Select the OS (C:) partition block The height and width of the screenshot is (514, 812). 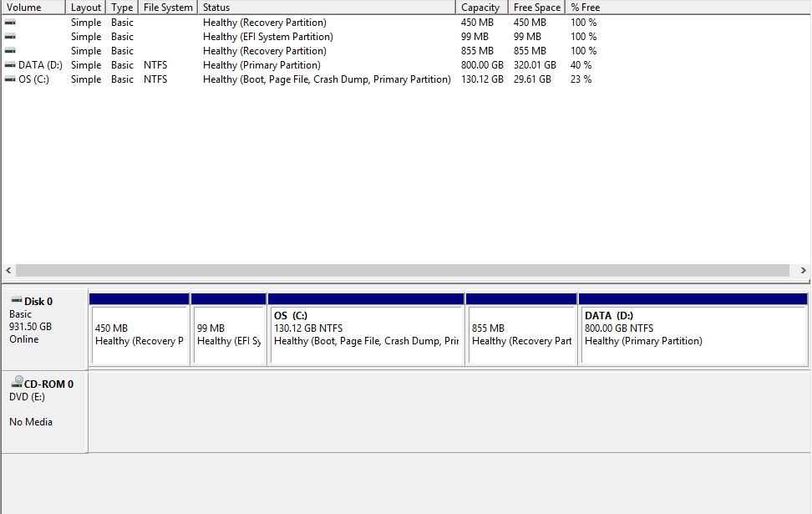click(x=366, y=329)
